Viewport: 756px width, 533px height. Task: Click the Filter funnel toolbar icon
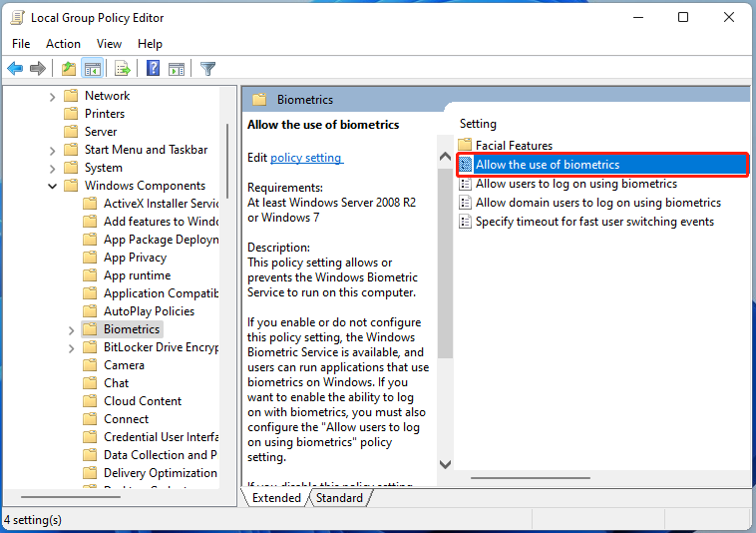pos(207,69)
